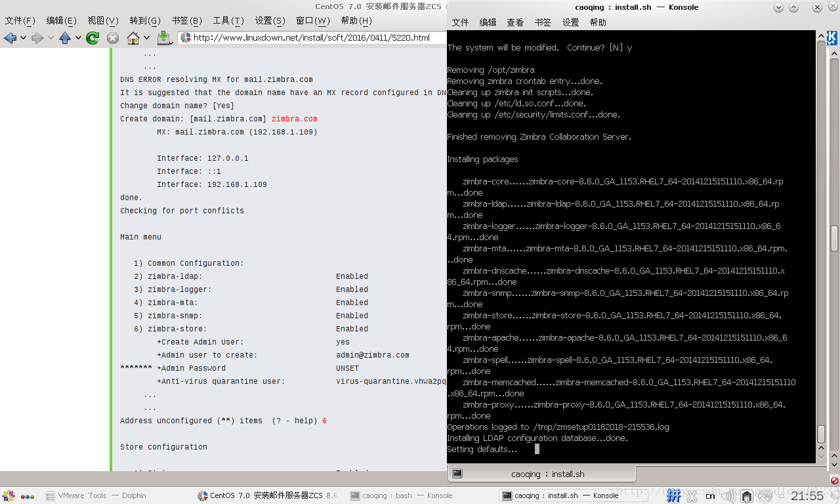Open the 书签(B) menu in Konqueror
This screenshot has width=840, height=504.
187,21
